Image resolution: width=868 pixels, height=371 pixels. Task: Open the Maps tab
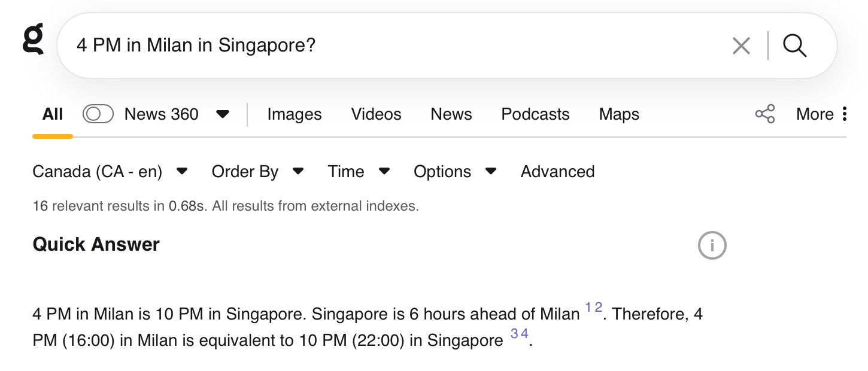coord(618,114)
